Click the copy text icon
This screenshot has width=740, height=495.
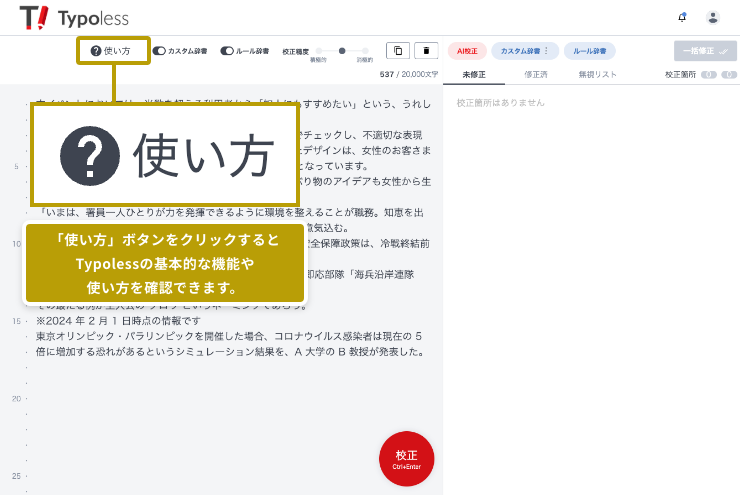tap(398, 50)
